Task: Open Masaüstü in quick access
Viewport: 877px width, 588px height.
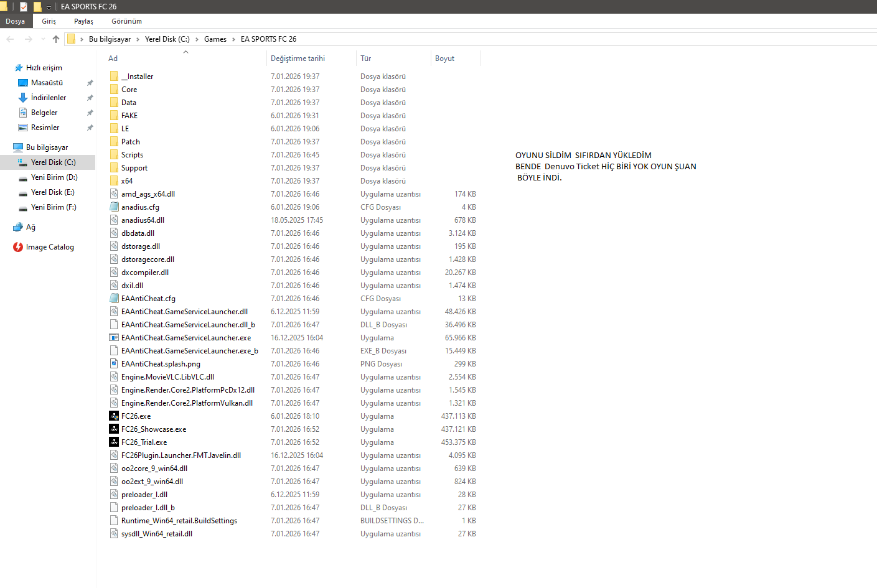Action: (x=47, y=83)
